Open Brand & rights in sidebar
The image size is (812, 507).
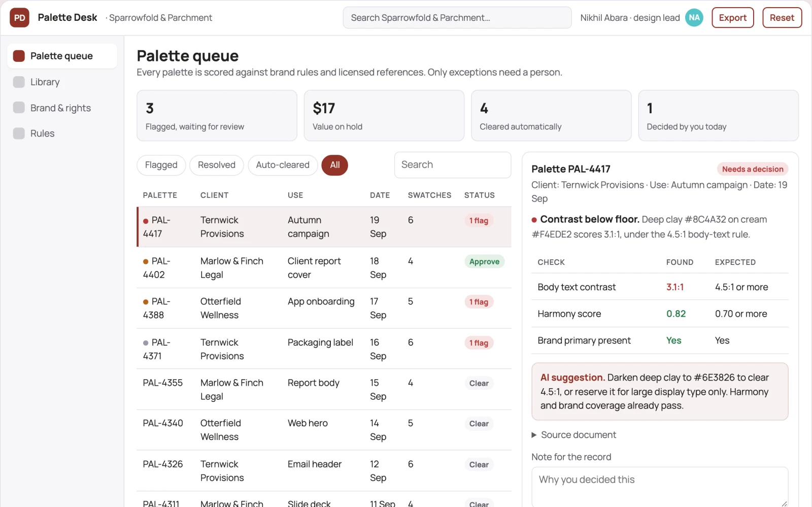click(x=62, y=108)
